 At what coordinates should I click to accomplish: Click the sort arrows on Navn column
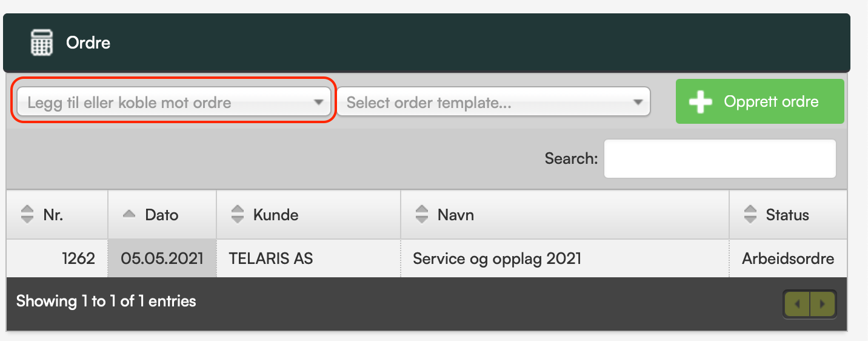point(421,214)
